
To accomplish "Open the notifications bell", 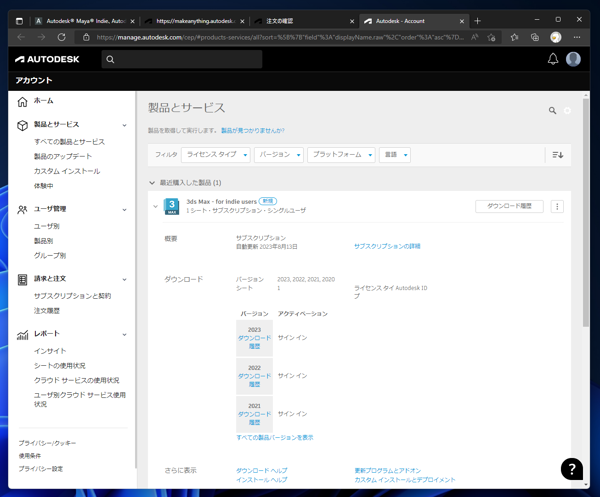I will (x=553, y=59).
